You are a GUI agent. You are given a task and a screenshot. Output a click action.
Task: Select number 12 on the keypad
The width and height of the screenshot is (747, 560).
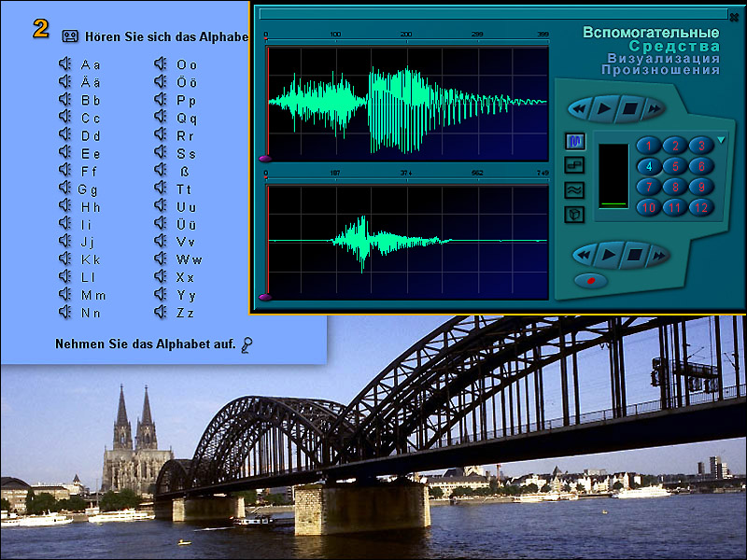click(701, 208)
